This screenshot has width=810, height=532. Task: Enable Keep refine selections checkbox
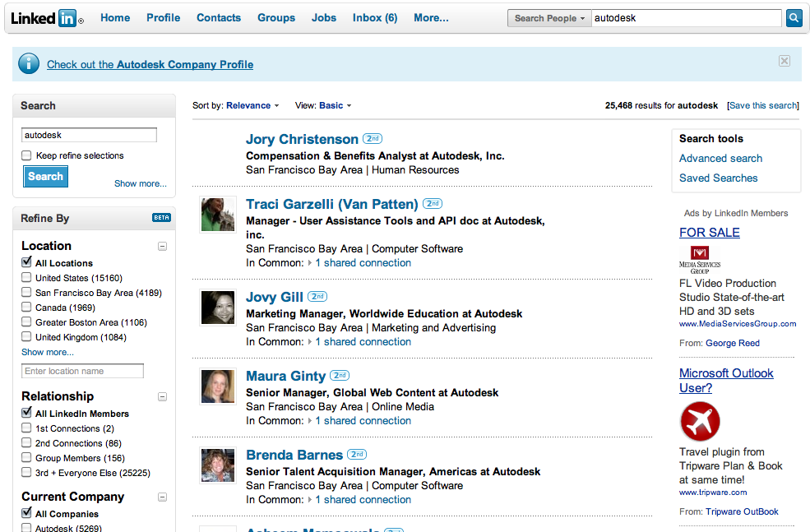coord(27,155)
